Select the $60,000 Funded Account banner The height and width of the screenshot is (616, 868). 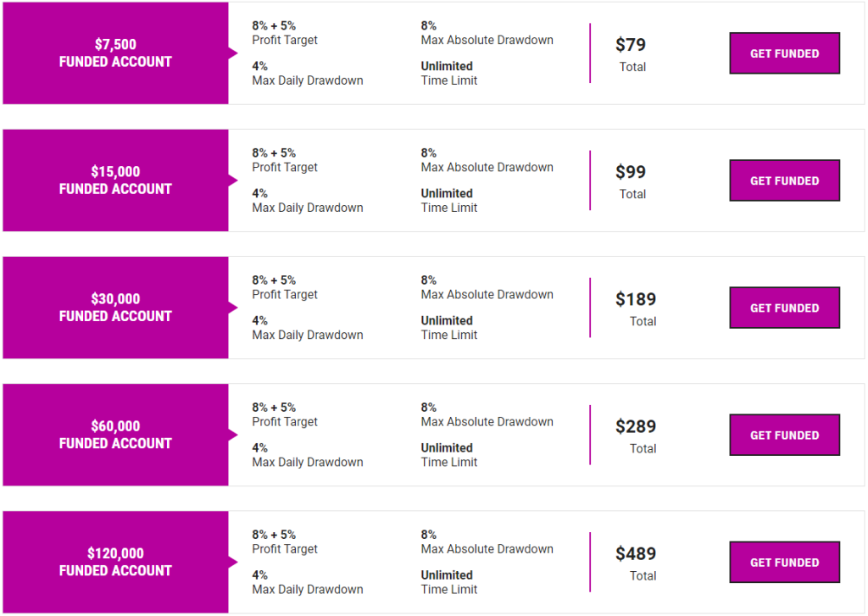click(115, 435)
